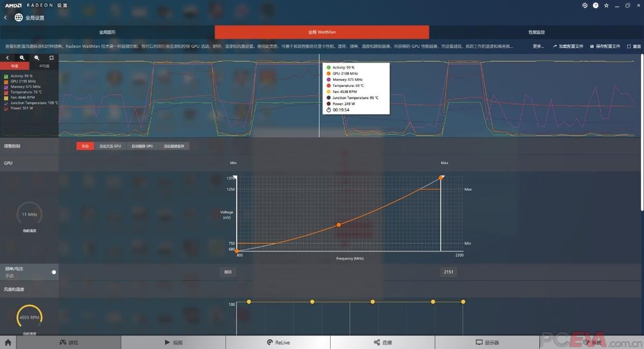Toggle the Fan graph checkbox
Image resolution: width=644 pixels, height=349 pixels.
6,98
